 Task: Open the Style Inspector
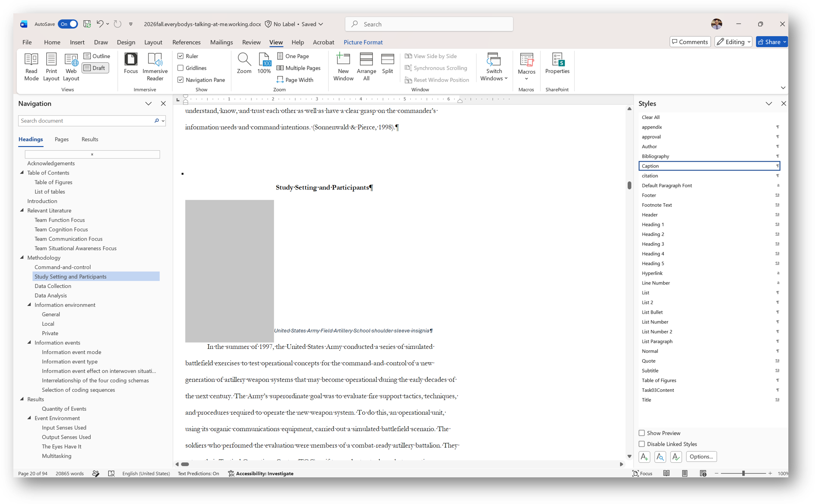tap(660, 457)
